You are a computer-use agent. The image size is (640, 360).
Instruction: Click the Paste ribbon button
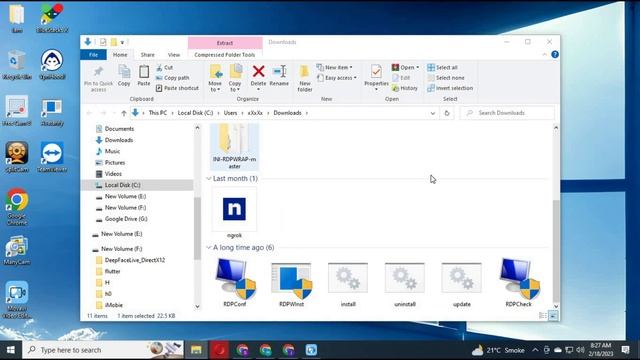pyautogui.click(x=144, y=76)
